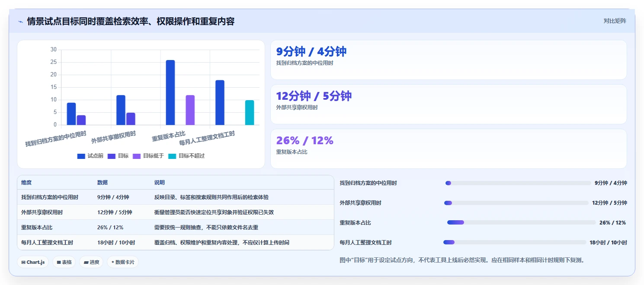Toggle the 目标 legend item in chart
Viewport: 644px width, 285px height.
pos(118,156)
